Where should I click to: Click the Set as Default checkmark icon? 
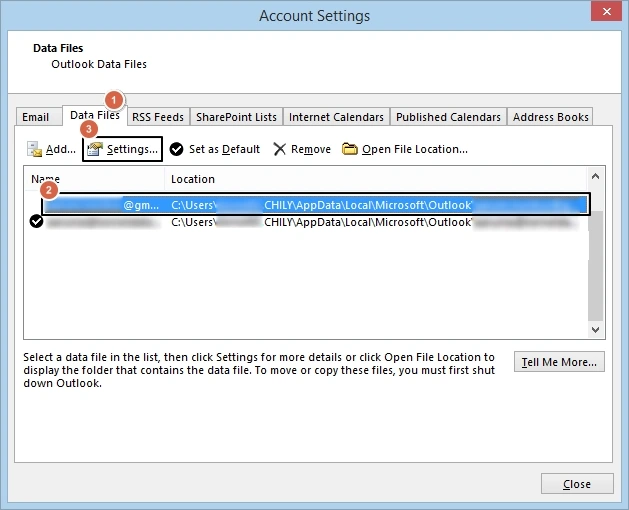(176, 149)
